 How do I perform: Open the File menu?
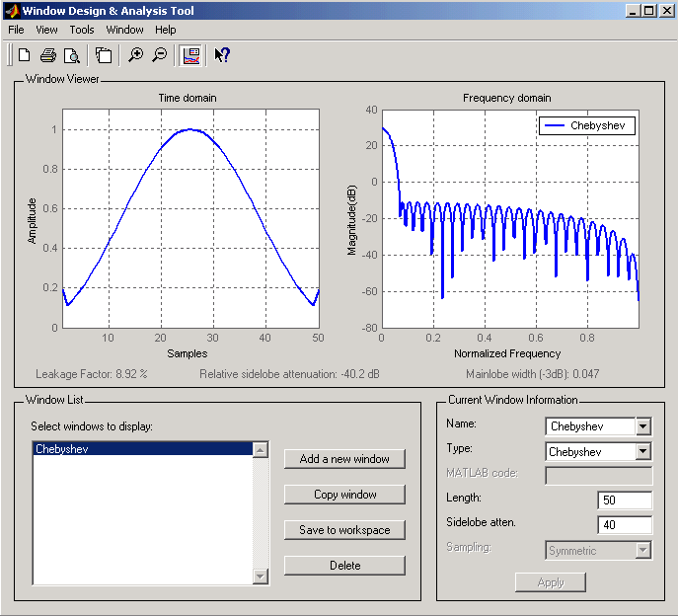16,30
